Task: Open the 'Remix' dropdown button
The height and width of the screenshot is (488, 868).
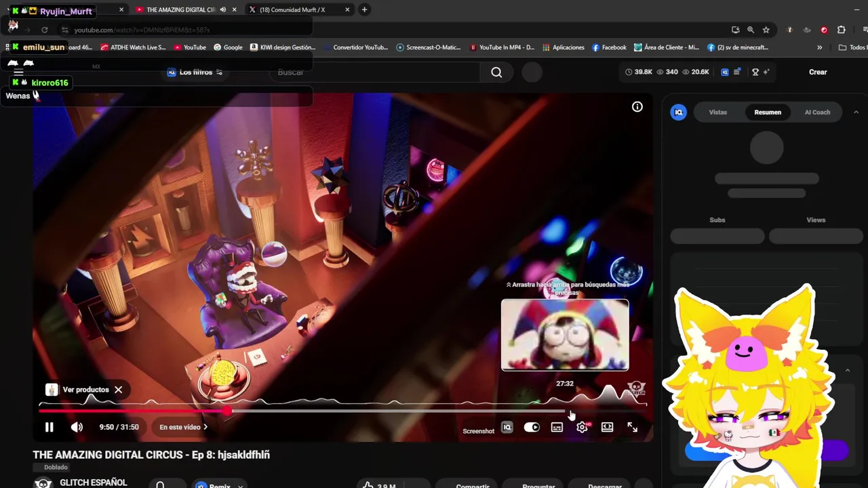Action: coord(218,484)
